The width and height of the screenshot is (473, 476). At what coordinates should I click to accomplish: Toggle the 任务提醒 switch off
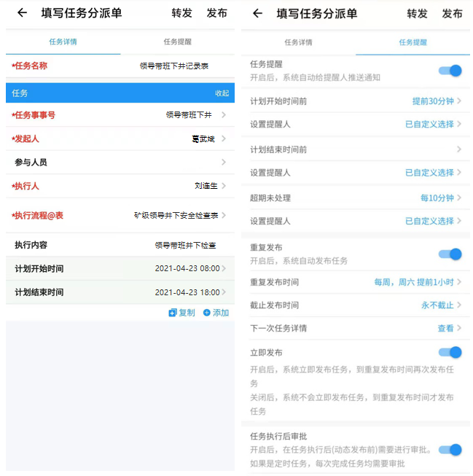[x=450, y=71]
